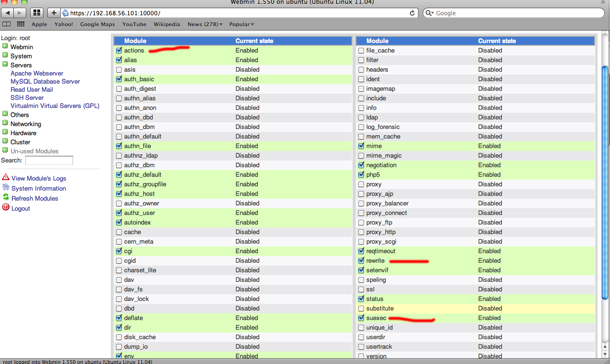Open the MySQL Database Server link
The image size is (610, 364).
pos(45,81)
